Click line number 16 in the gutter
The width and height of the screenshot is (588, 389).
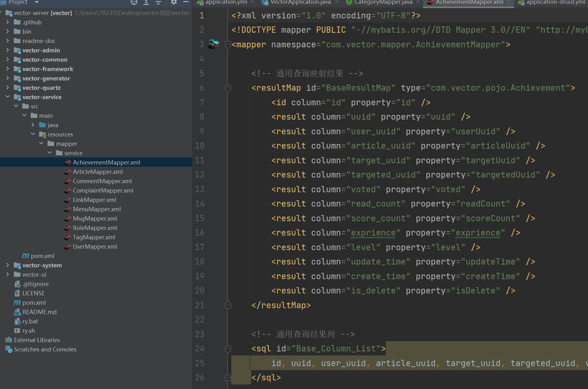(x=200, y=233)
